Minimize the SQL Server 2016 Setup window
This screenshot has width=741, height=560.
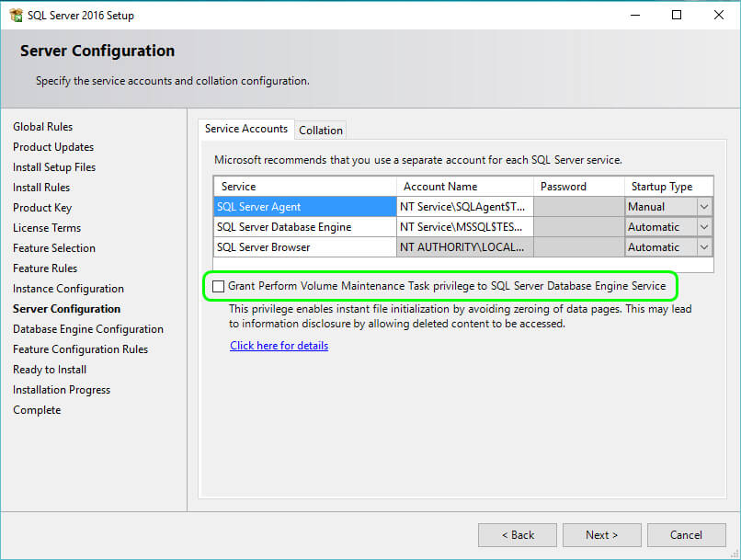point(635,15)
